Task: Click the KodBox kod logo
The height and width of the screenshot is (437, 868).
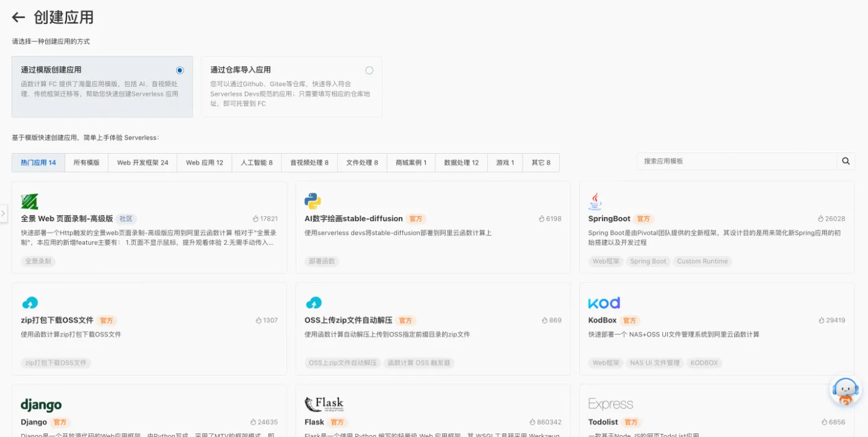Action: pyautogui.click(x=604, y=302)
